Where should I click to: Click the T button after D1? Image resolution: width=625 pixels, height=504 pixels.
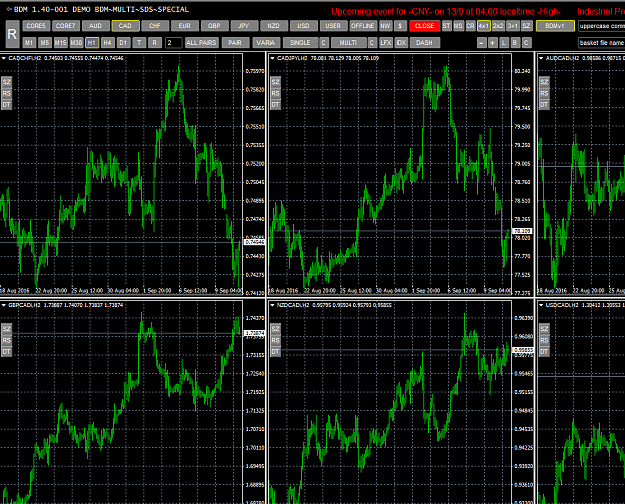click(x=139, y=43)
